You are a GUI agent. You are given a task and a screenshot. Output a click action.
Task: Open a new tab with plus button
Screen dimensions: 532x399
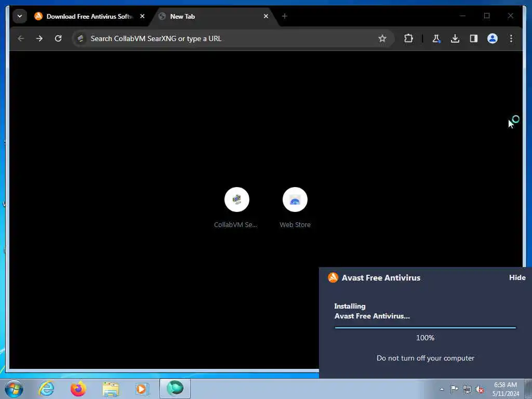[285, 16]
